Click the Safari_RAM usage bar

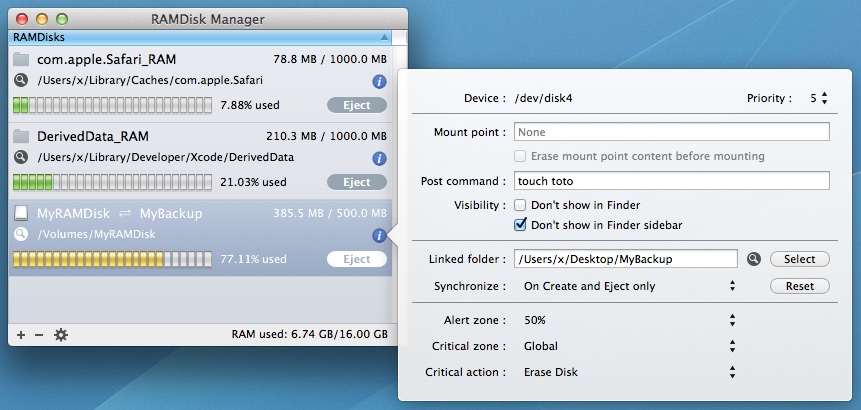pos(112,105)
